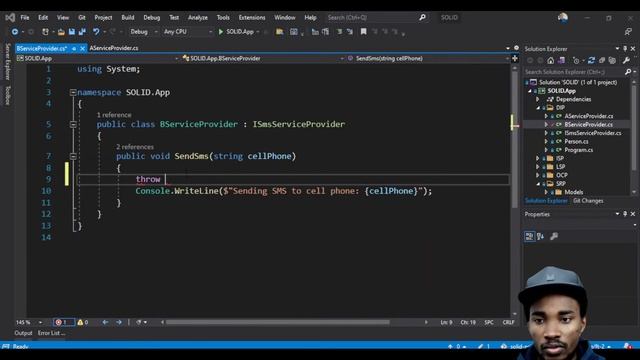This screenshot has height=360, width=640.
Task: Select Program.cs in Solution Explorer
Action: click(578, 150)
